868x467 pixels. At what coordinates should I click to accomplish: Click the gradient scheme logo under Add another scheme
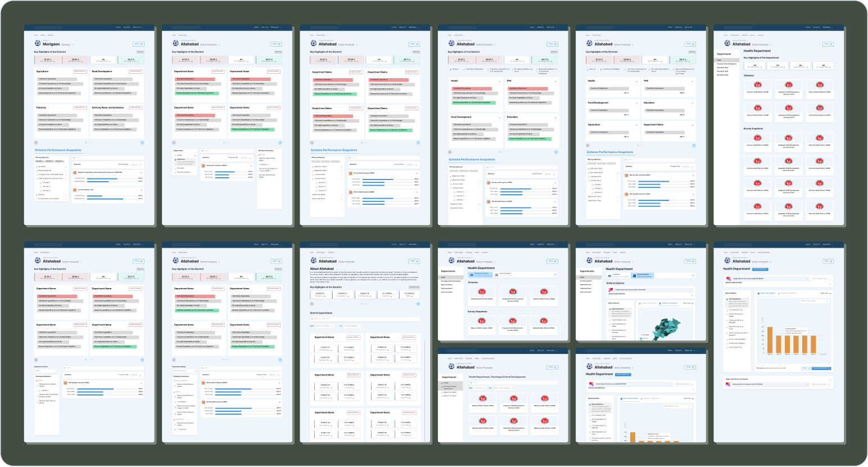point(727,384)
